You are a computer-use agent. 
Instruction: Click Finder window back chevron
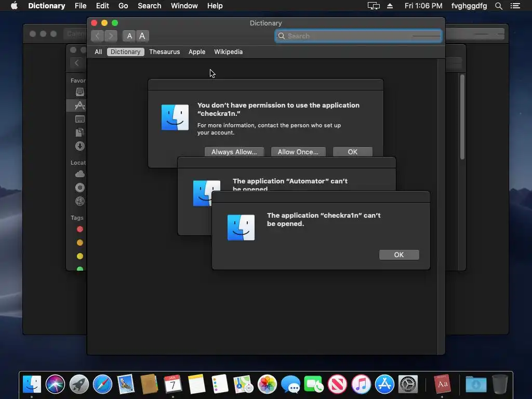[77, 63]
